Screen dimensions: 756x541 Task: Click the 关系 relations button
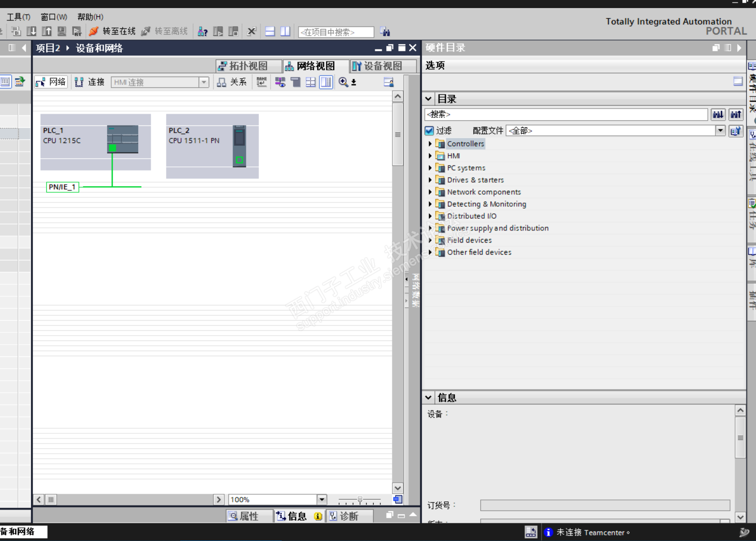232,82
